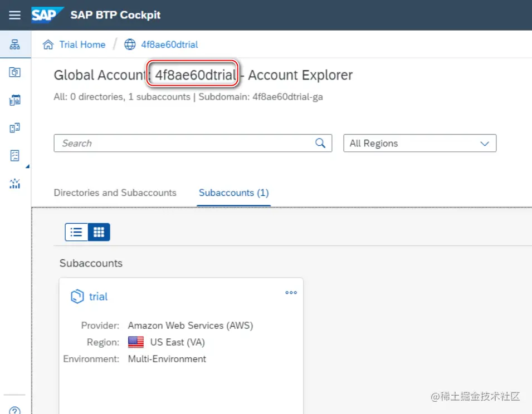532x414 pixels.
Task: Click the search magnifier icon
Action: tap(320, 143)
